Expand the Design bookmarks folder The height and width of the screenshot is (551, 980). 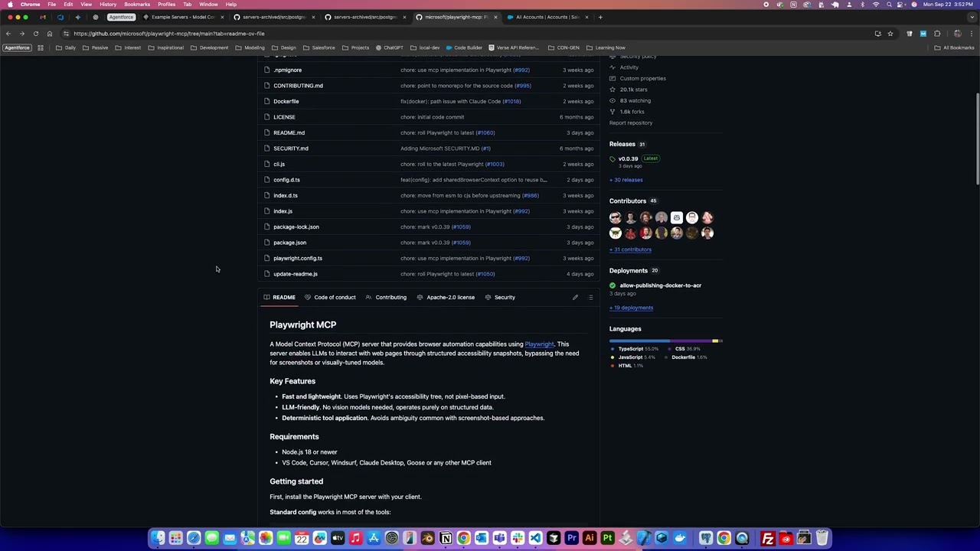[x=284, y=47]
